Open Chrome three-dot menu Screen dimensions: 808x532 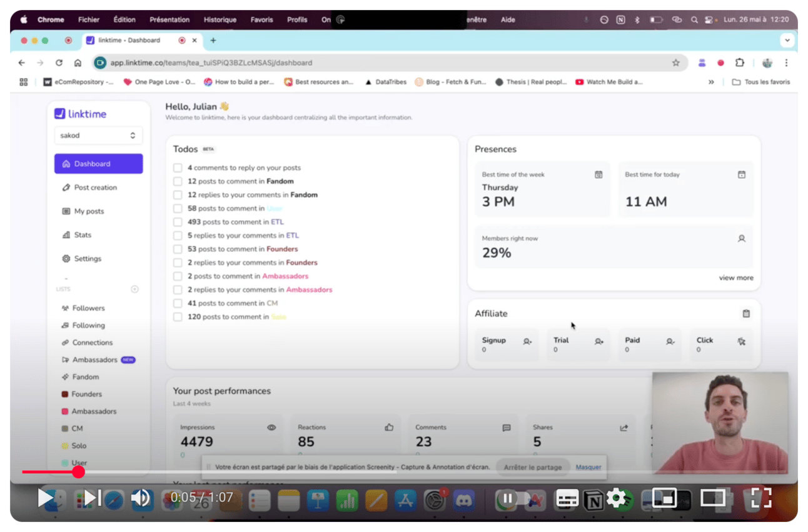(786, 63)
